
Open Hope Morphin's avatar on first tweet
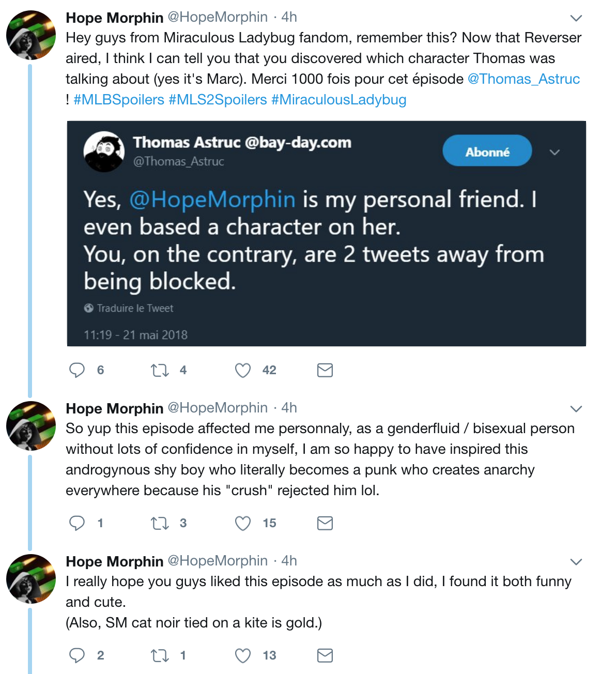31,35
